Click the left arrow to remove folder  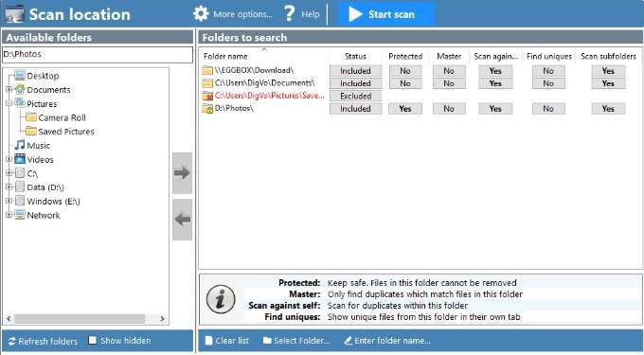pyautogui.click(x=182, y=220)
